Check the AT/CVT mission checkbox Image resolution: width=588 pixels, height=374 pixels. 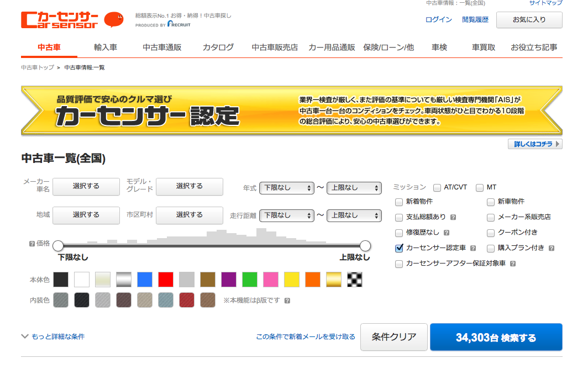tap(437, 188)
